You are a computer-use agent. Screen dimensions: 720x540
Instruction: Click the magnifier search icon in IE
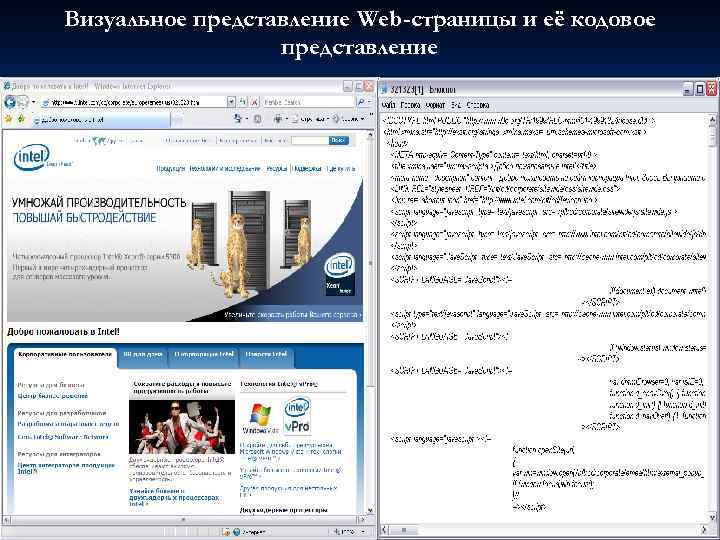[x=361, y=102]
